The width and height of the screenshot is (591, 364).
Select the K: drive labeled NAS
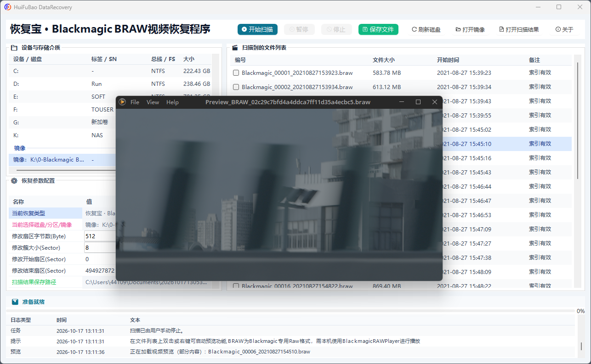pyautogui.click(x=63, y=135)
